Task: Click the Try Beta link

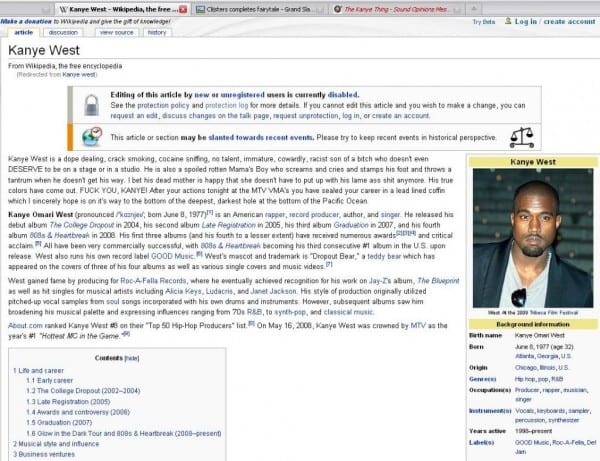Action: (484, 22)
